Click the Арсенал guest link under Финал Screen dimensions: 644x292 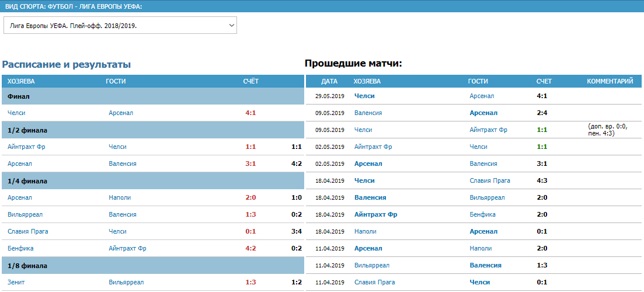pyautogui.click(x=121, y=113)
